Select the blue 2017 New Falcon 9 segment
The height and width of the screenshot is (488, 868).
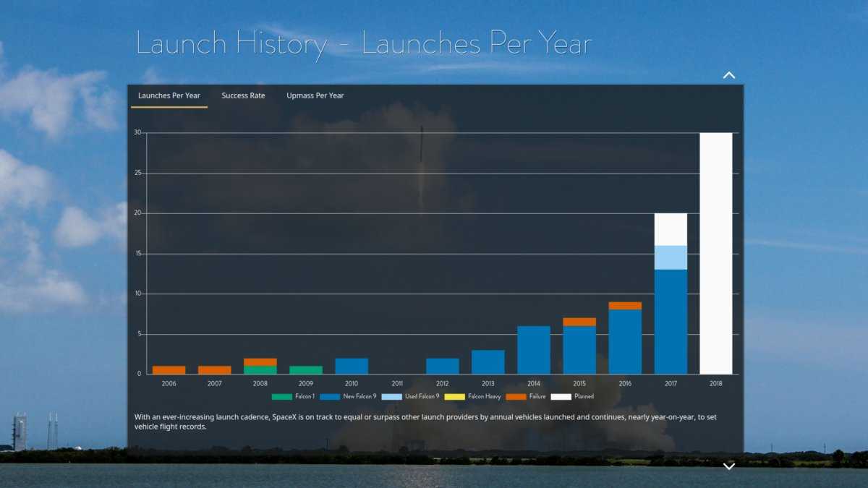[671, 322]
